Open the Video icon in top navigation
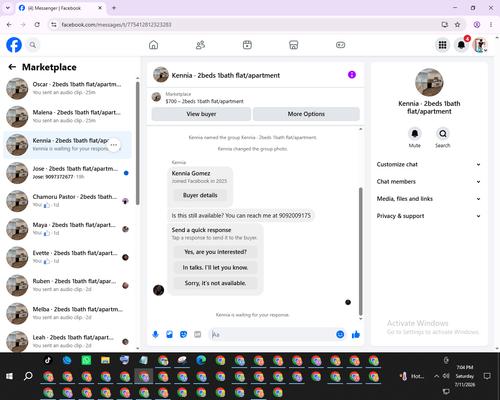Image resolution: width=500 pixels, height=400 pixels. click(247, 45)
